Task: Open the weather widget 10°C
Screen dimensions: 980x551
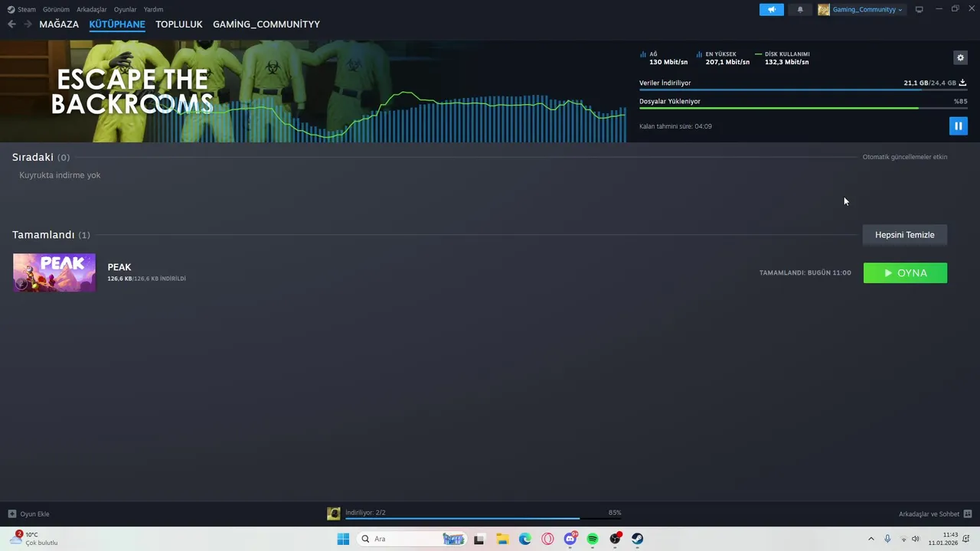Action: pyautogui.click(x=34, y=539)
